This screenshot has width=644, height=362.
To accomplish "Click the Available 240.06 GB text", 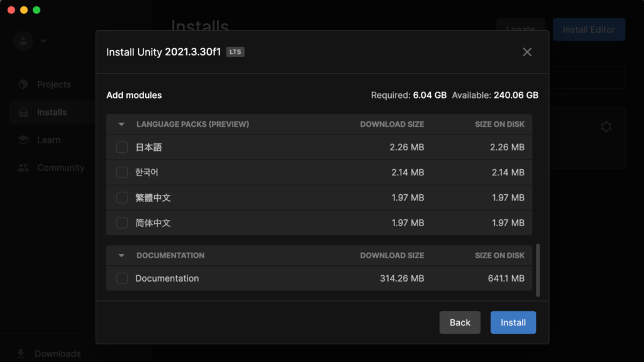I will point(495,96).
